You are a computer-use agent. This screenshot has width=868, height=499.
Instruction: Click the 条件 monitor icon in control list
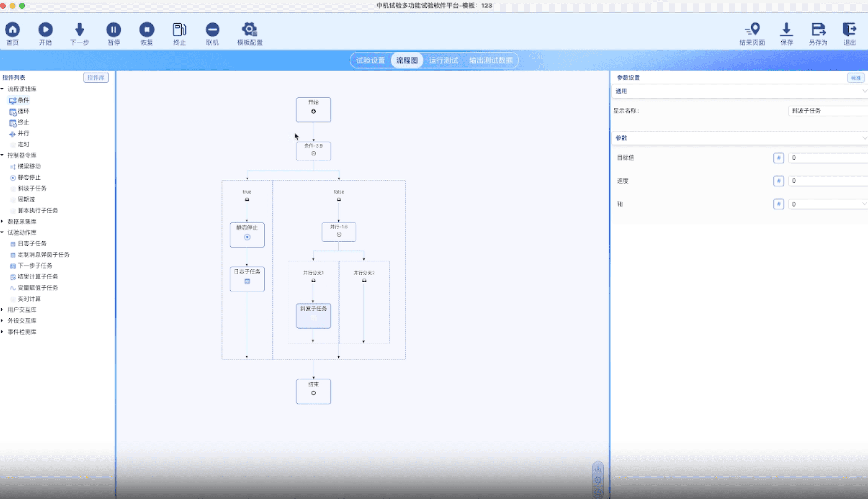[13, 101]
